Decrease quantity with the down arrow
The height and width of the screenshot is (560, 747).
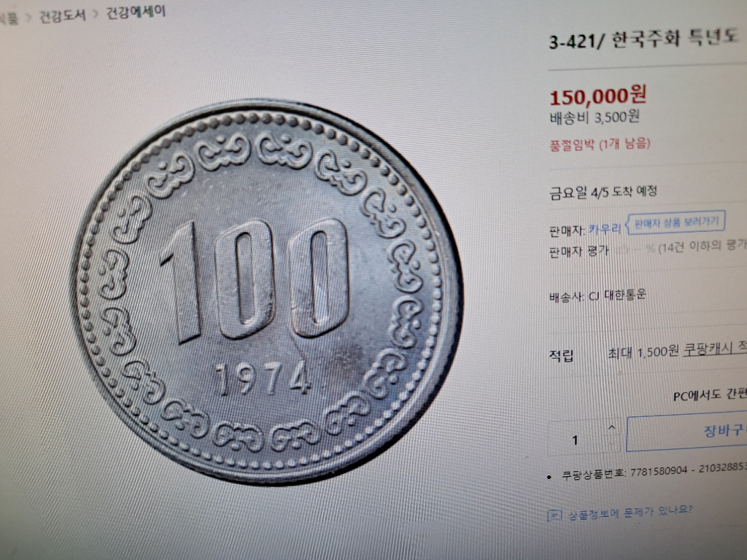point(612,444)
